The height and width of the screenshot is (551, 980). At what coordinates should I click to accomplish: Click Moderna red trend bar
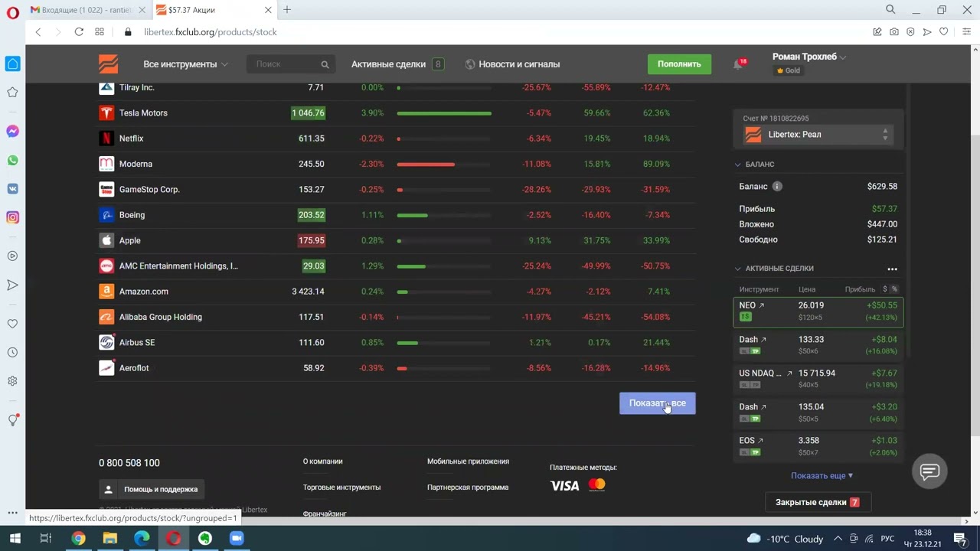pos(426,165)
